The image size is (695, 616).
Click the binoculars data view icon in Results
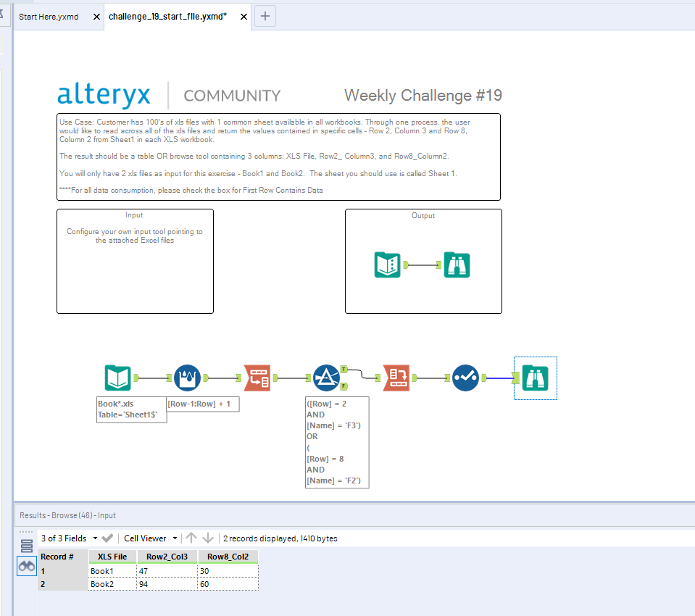click(27, 566)
